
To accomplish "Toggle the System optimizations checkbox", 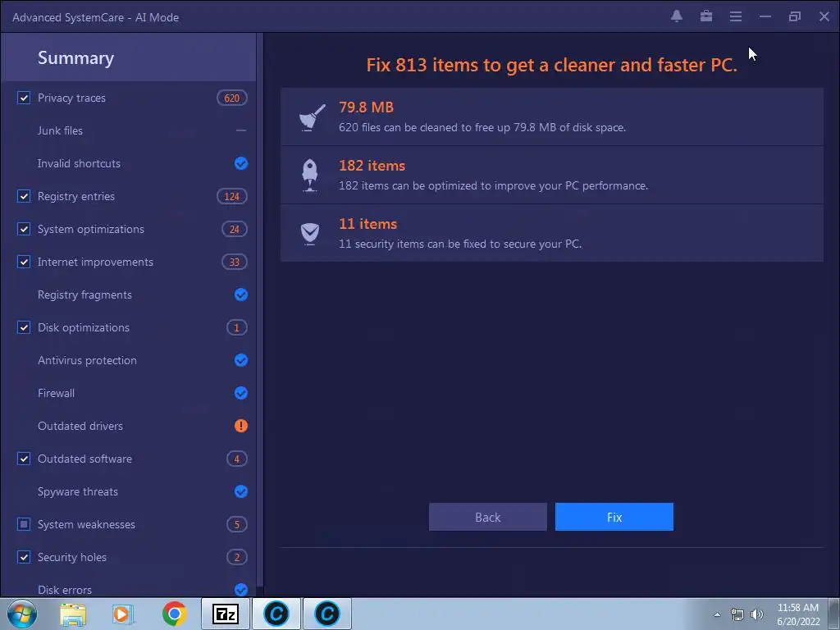I will (x=24, y=230).
